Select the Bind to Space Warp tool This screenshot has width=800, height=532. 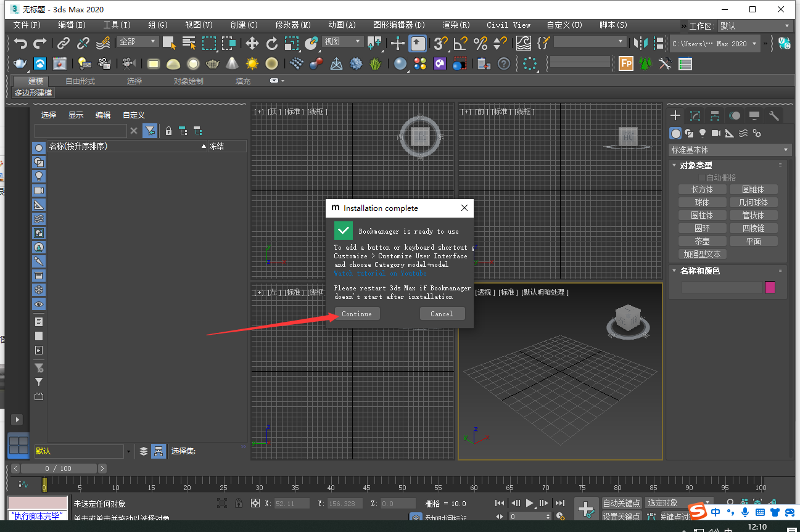tap(103, 43)
